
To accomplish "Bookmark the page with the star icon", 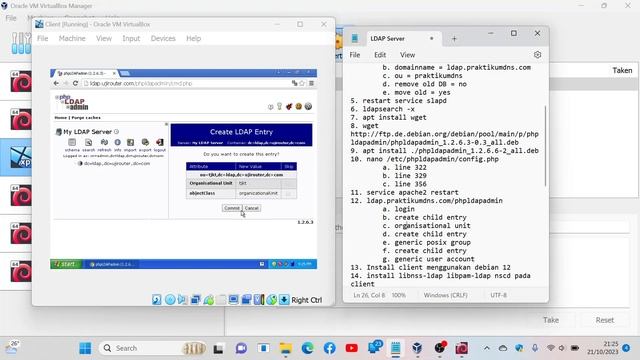I will coord(302,83).
